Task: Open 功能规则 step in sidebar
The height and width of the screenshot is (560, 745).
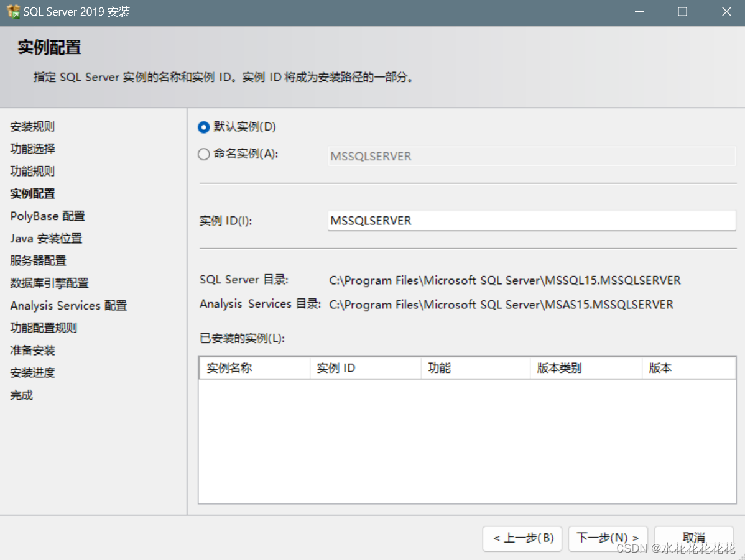Action: coord(32,171)
